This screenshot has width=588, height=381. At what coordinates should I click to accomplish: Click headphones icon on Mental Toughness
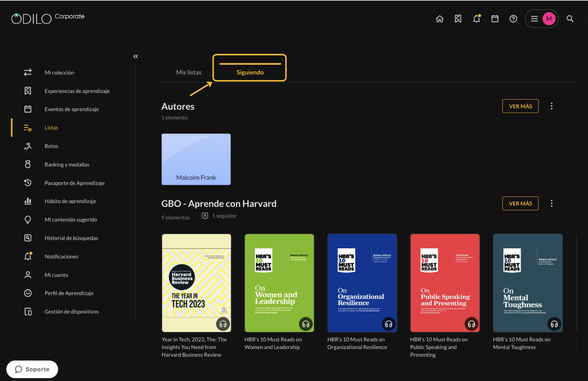click(x=554, y=324)
